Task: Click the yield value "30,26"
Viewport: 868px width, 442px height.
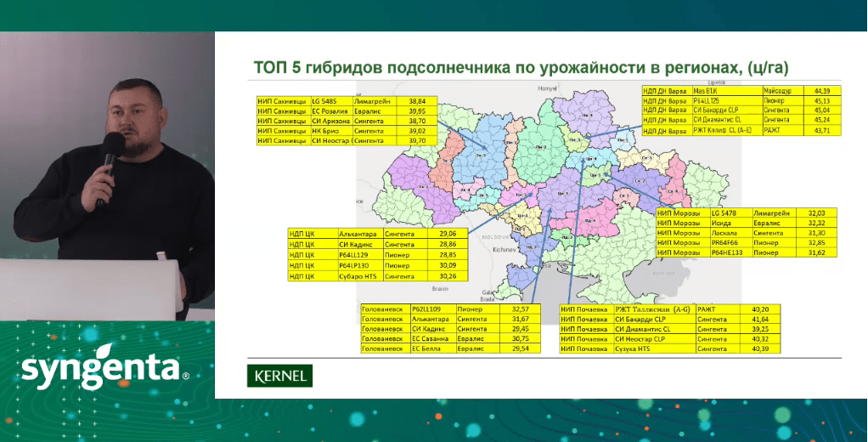Action: [448, 276]
